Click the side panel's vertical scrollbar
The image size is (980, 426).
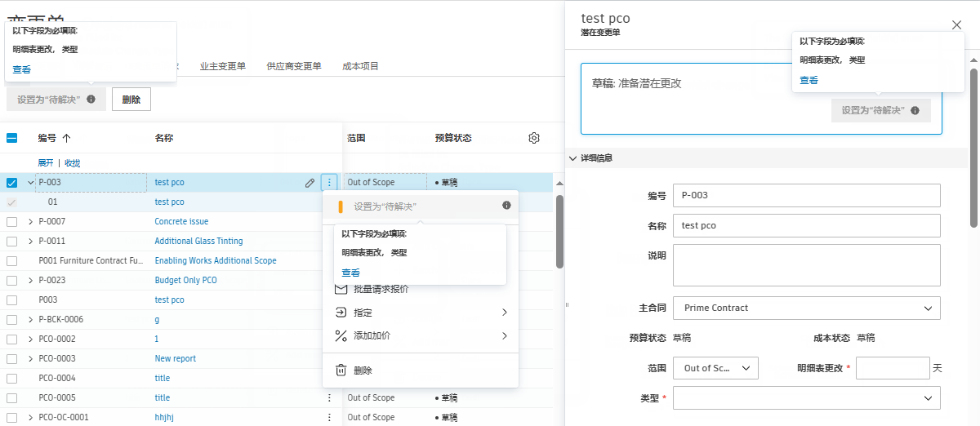click(x=973, y=147)
